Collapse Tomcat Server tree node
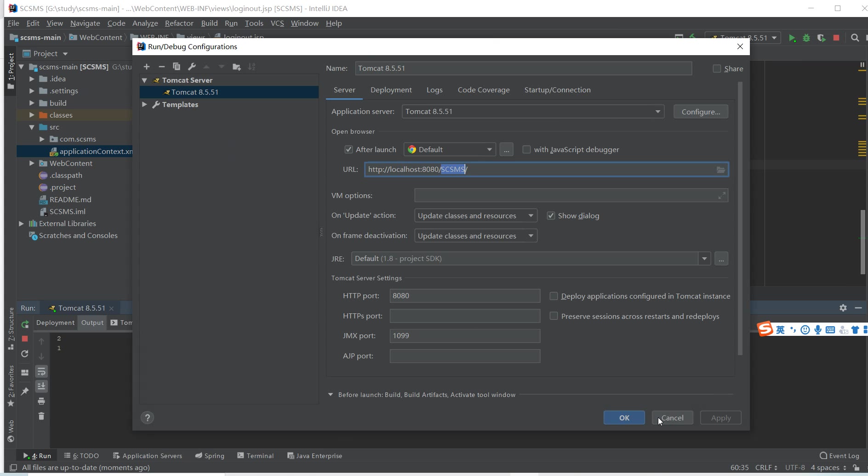Viewport: 868px width, 476px height. [144, 80]
